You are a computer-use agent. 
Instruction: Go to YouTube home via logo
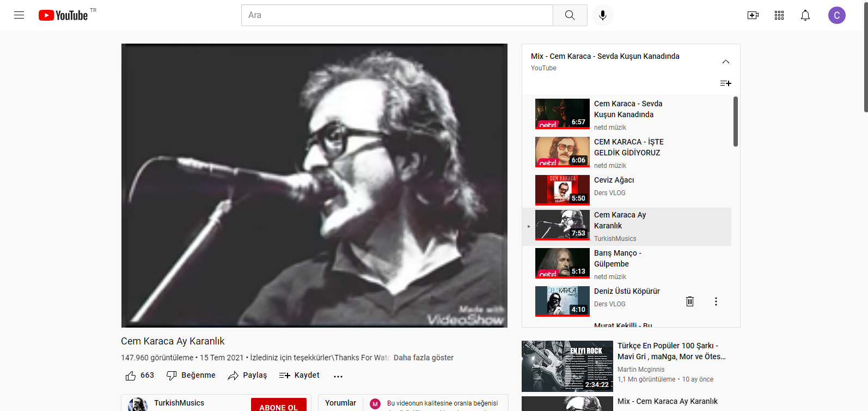63,15
